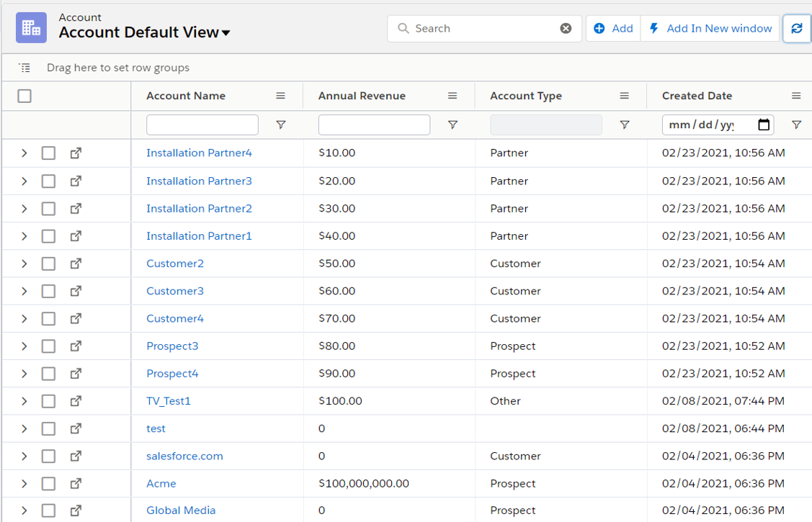The image size is (812, 522).
Task: Click the Created Date column header
Action: (697, 96)
